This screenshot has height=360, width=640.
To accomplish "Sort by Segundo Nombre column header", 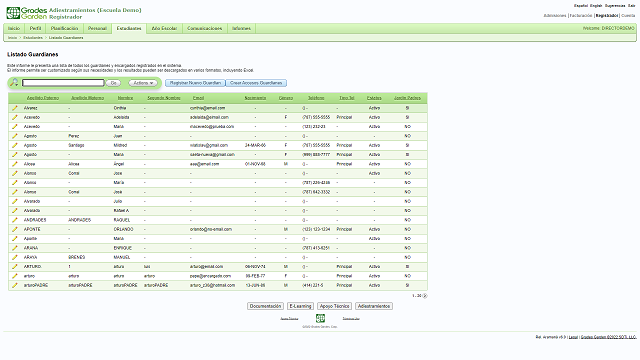I will (x=164, y=98).
